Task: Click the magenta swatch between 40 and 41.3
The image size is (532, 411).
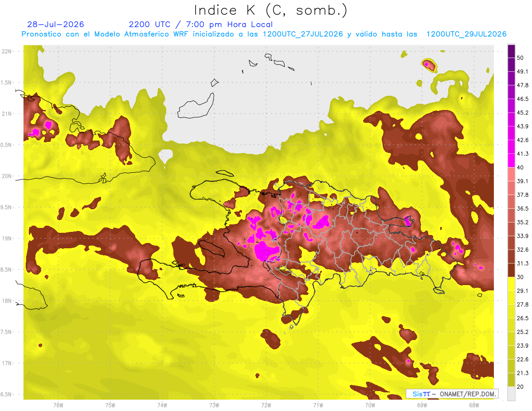Action: pyautogui.click(x=511, y=160)
